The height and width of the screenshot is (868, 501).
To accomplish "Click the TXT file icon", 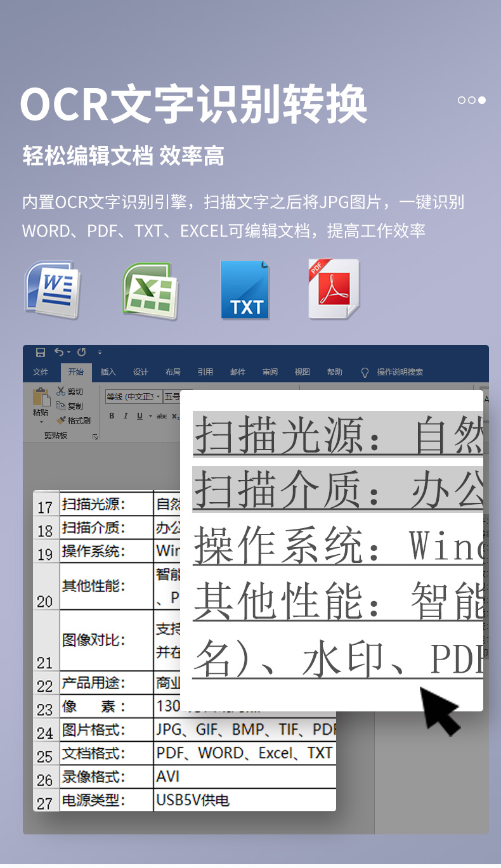I will click(x=245, y=289).
